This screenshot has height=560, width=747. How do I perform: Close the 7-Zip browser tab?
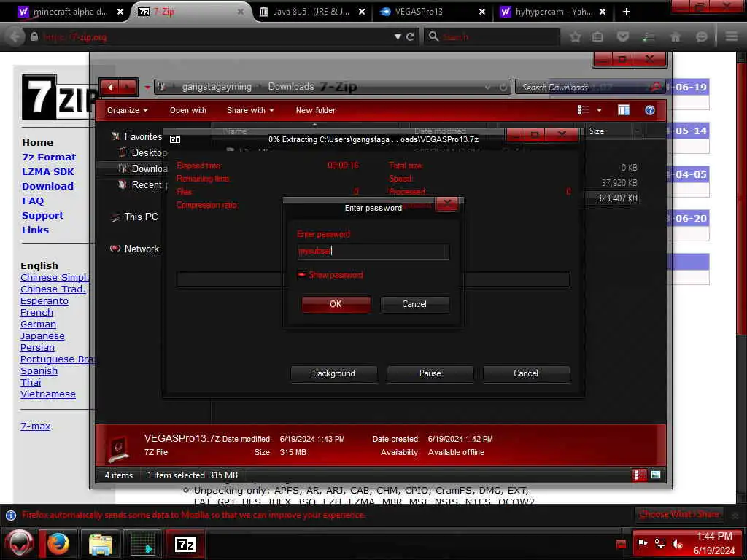(241, 12)
